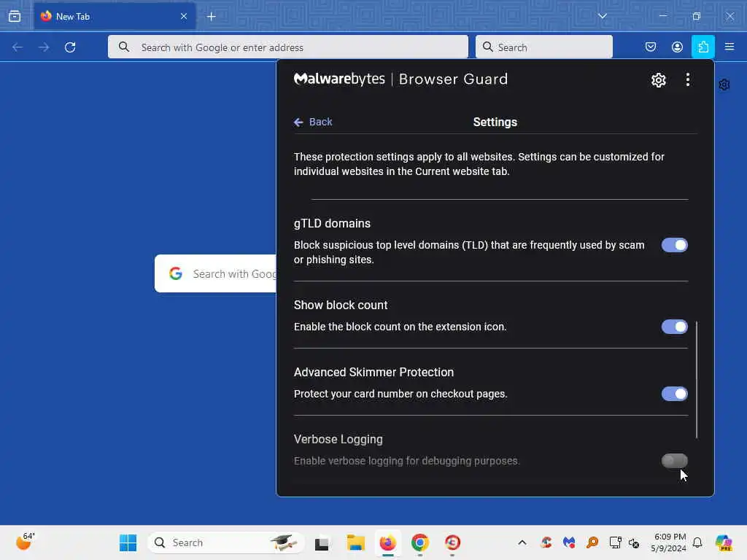Open the red circular taskbar app

[x=452, y=542]
